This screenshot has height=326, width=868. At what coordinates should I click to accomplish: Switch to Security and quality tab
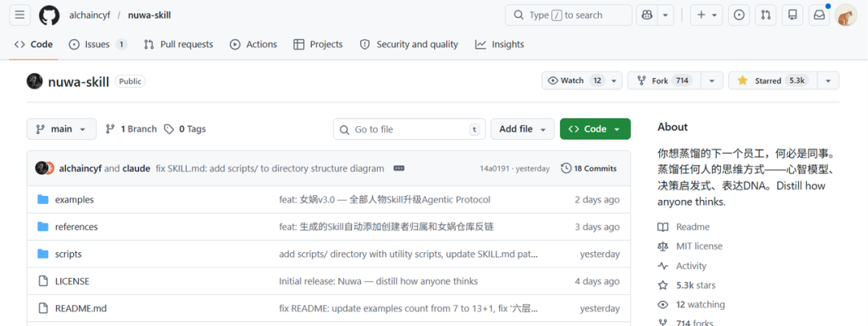tap(409, 44)
